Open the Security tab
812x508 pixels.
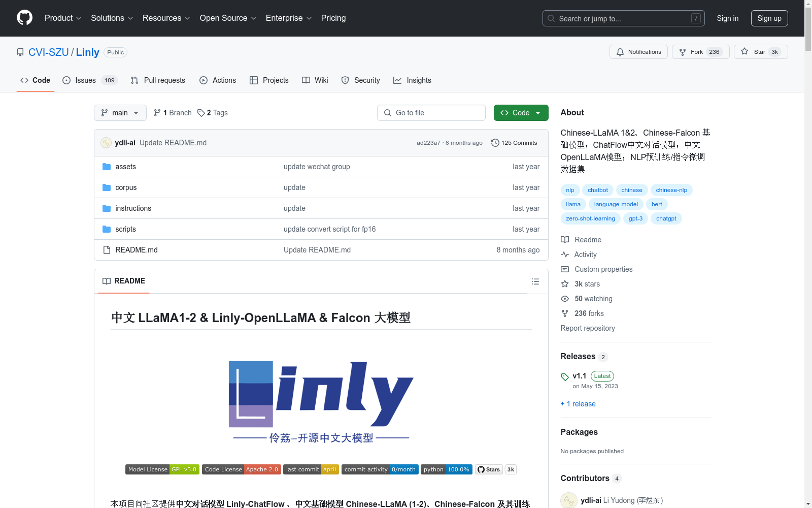tap(361, 80)
